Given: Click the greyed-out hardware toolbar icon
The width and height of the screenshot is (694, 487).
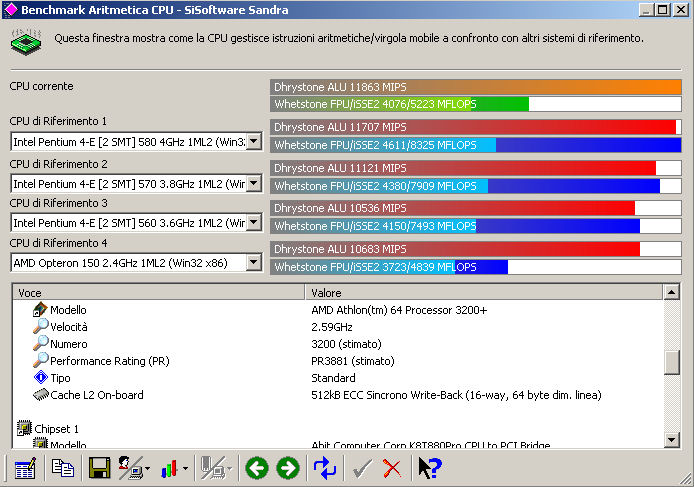Looking at the screenshot, I should [x=213, y=468].
